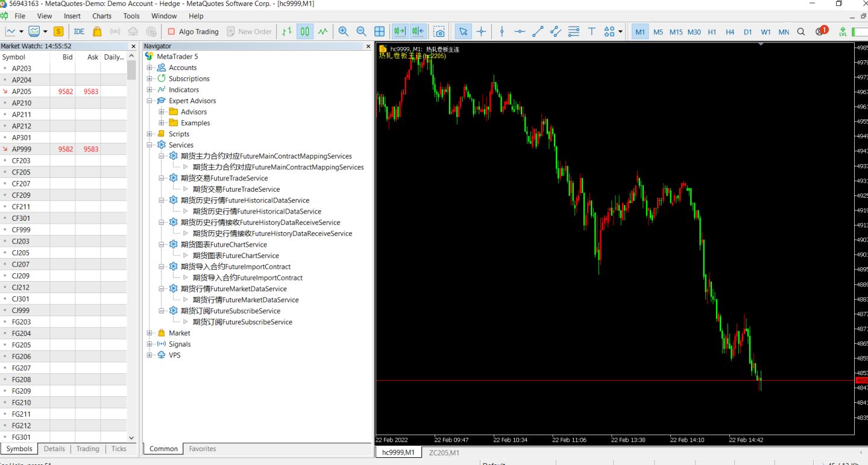The width and height of the screenshot is (868, 465).
Task: Select the crosshair tool
Action: [x=481, y=31]
